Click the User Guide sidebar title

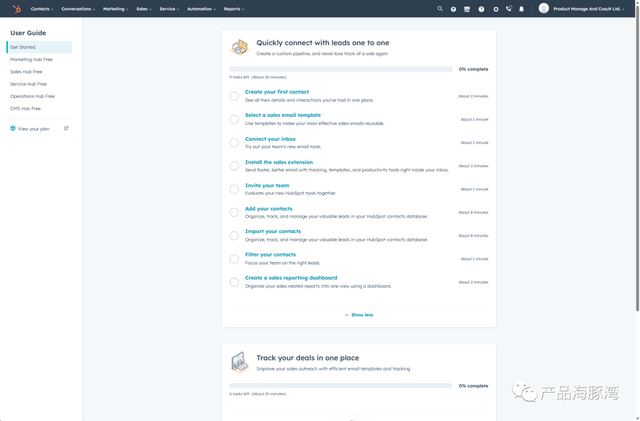pos(28,33)
